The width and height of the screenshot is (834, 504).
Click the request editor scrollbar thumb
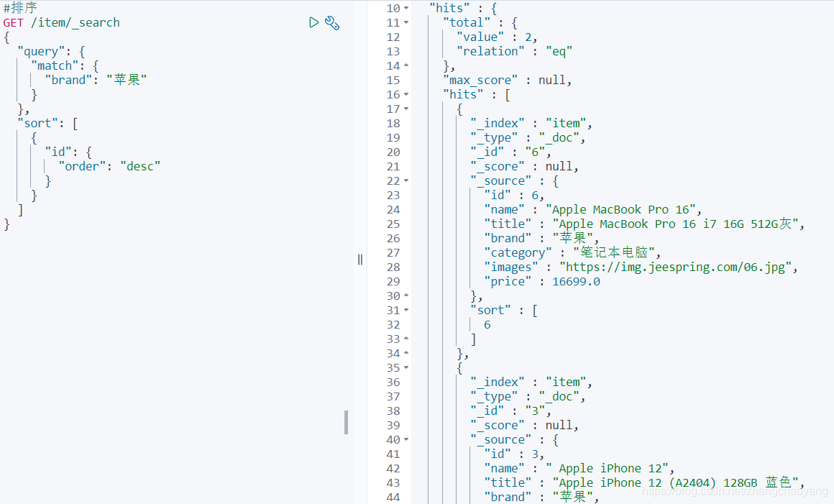[347, 422]
